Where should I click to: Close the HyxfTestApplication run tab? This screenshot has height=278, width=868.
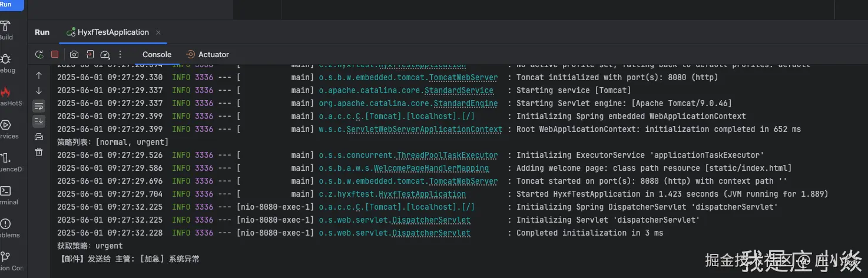[x=158, y=32]
